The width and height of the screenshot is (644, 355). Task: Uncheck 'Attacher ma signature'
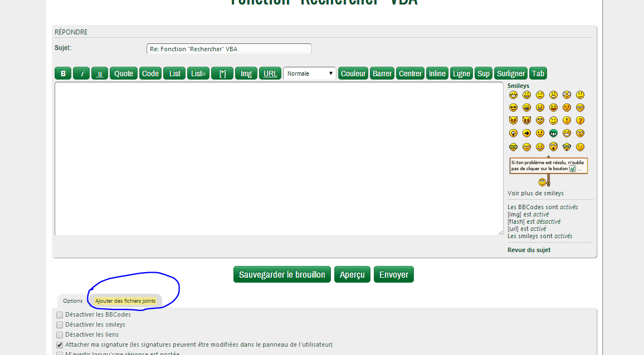click(60, 345)
